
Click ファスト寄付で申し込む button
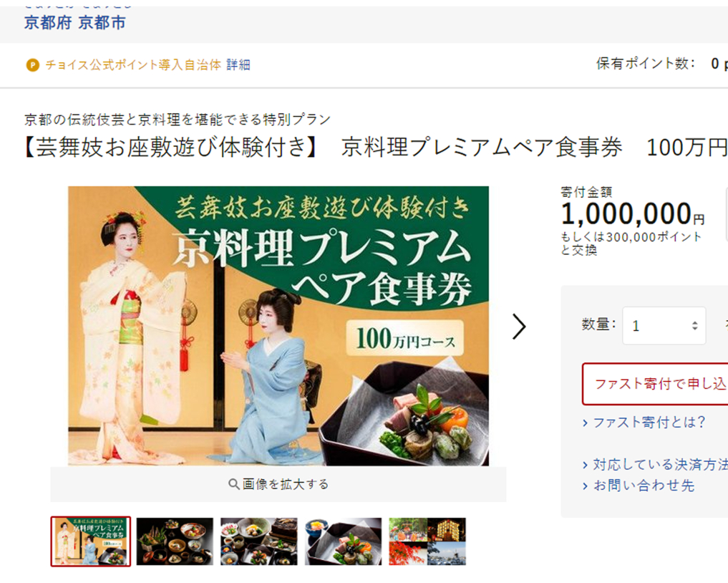655,384
